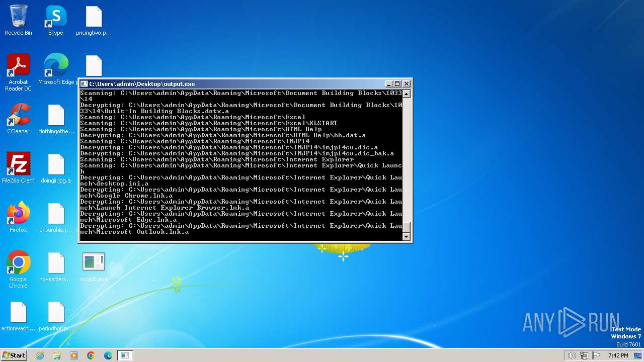Open Chrome from the taskbar
The height and width of the screenshot is (362, 644).
91,355
